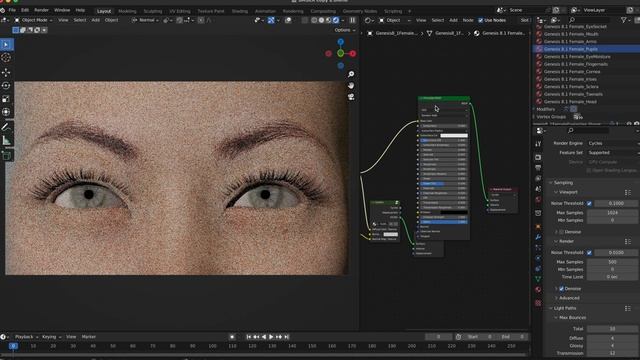Open the Normal transform orientation dropdown
The height and width of the screenshot is (360, 640).
145,20
